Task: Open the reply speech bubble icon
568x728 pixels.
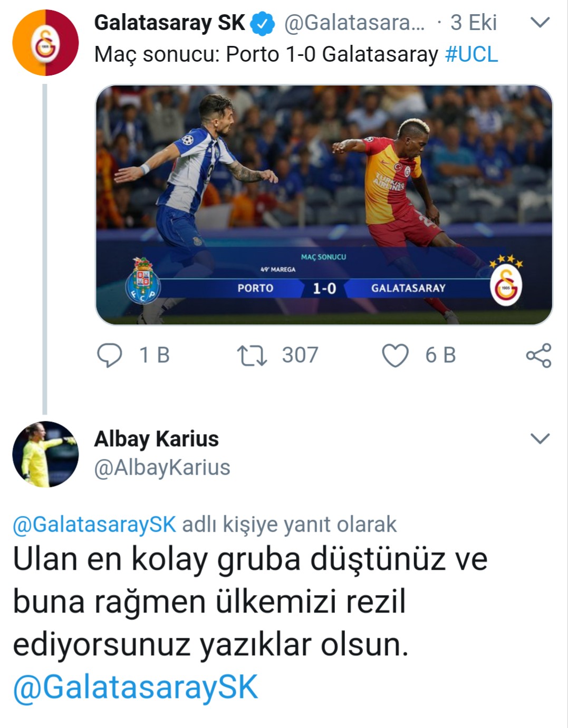Action: [x=110, y=356]
